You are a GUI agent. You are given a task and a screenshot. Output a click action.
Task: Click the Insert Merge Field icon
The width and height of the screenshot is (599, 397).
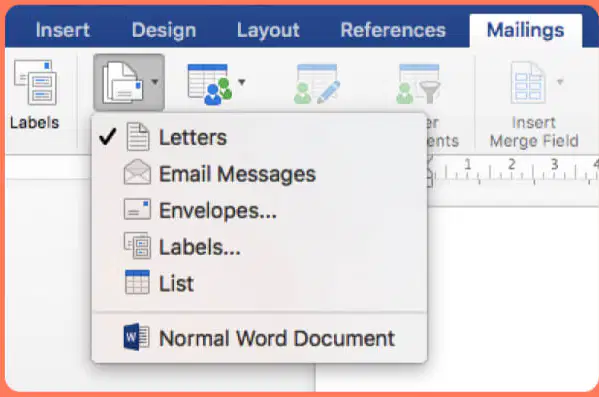[528, 82]
